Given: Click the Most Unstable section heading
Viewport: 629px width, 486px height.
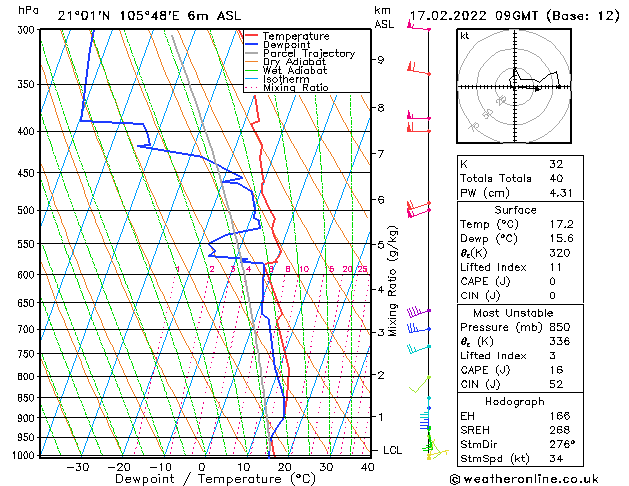Looking at the screenshot, I should tap(513, 313).
